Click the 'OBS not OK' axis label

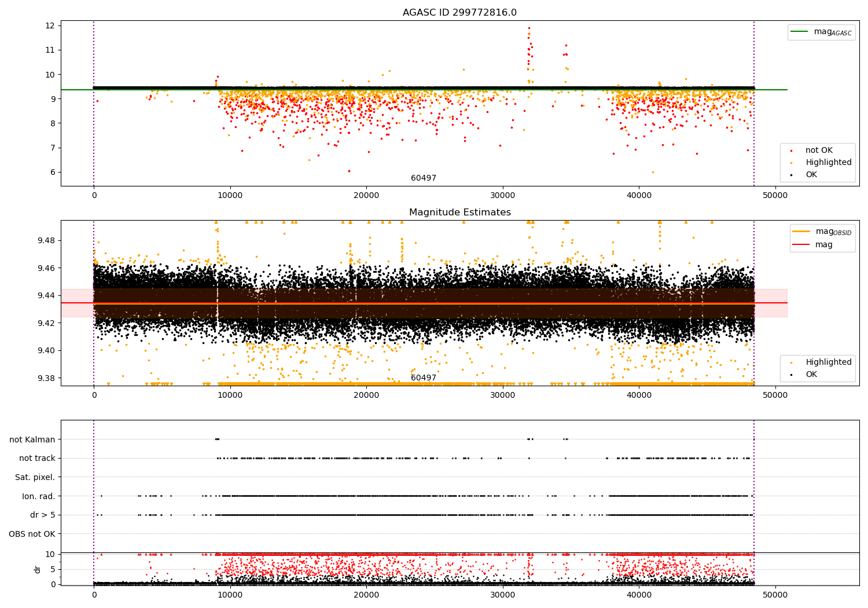click(x=32, y=534)
